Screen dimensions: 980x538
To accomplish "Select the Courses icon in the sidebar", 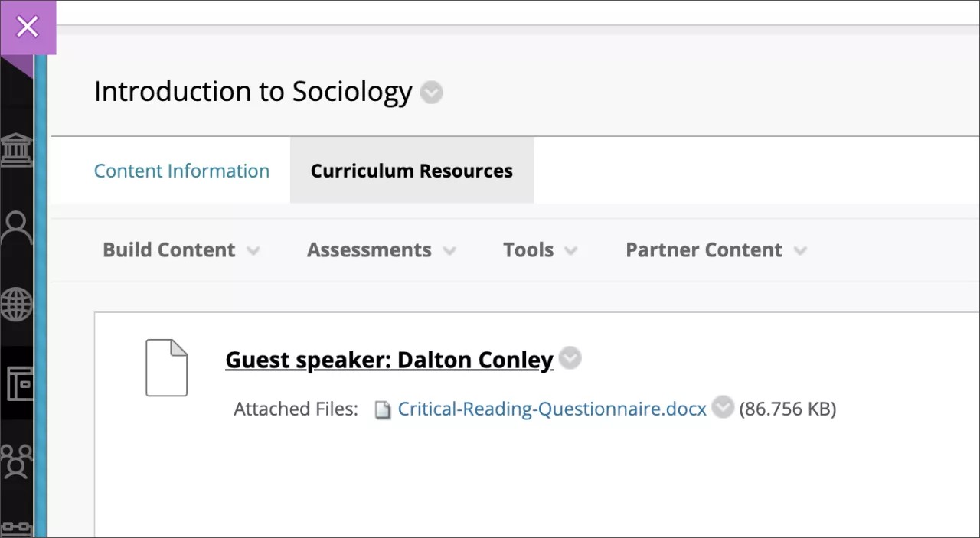I will point(18,383).
